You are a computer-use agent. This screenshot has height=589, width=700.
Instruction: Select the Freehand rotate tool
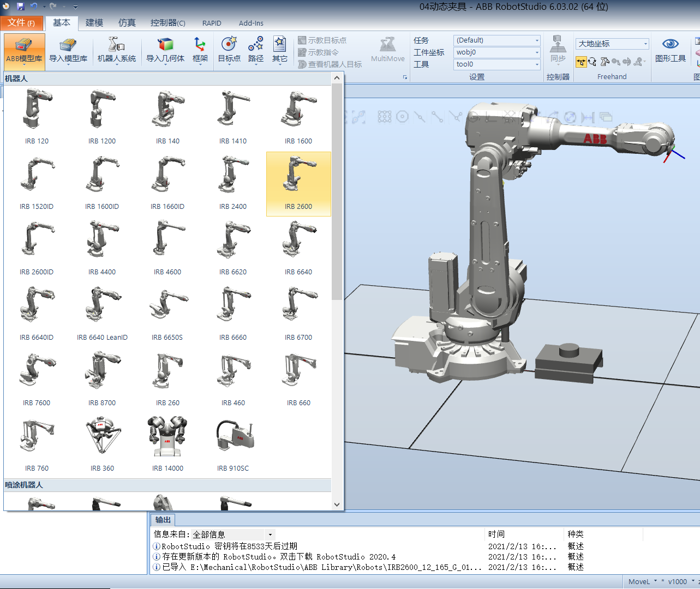coord(593,62)
